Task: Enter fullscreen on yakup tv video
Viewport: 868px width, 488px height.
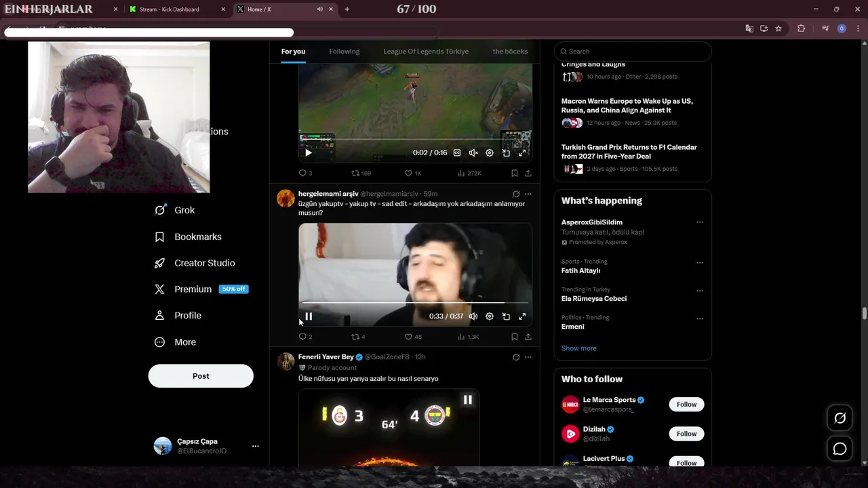Action: click(x=522, y=317)
